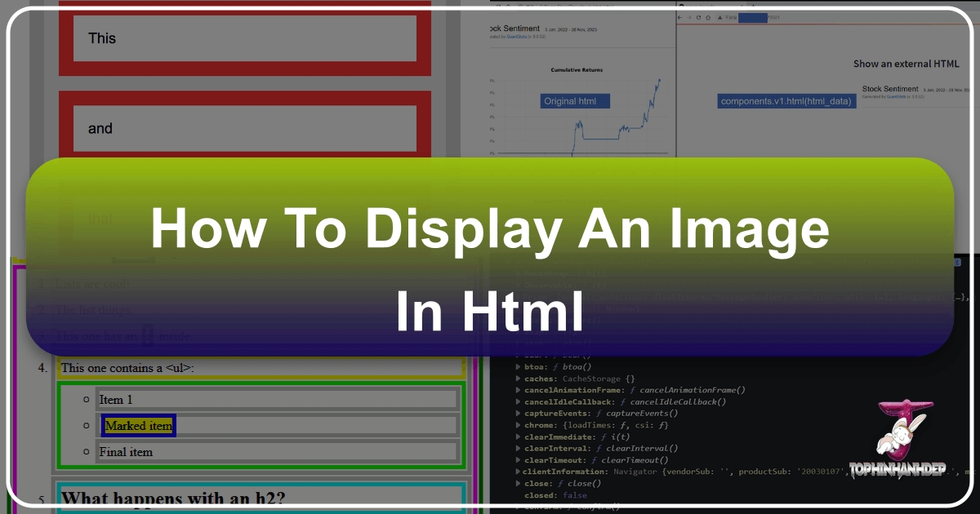Expand the cancelAnimationFrame console entry

[x=518, y=389]
